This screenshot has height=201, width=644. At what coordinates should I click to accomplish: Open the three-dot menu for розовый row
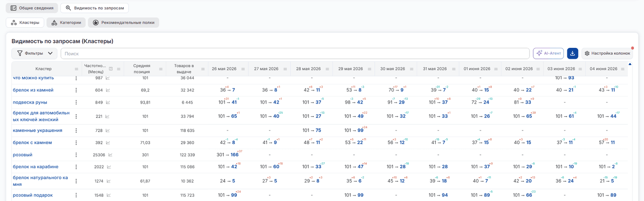tap(76, 155)
